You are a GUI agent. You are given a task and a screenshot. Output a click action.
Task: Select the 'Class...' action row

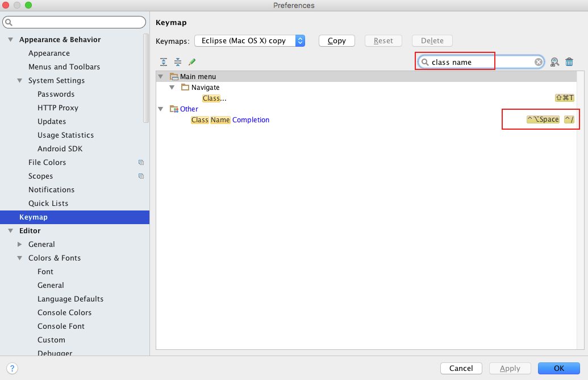pos(366,98)
